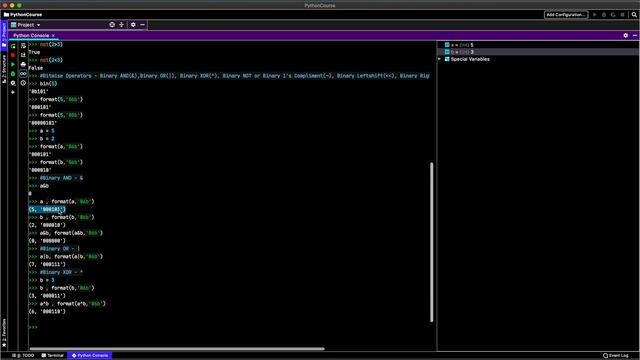Open console settings wrench-gear icon
640x360 pixels.
[13, 83]
